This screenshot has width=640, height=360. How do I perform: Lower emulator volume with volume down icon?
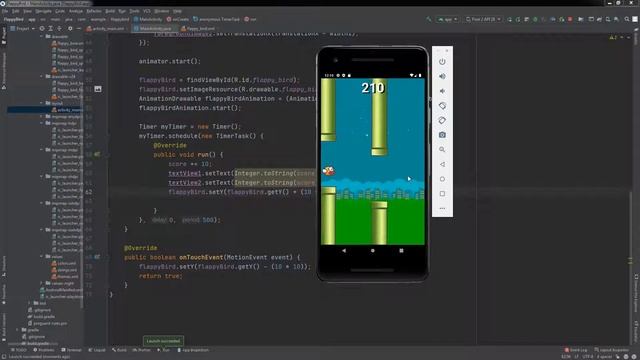442,91
